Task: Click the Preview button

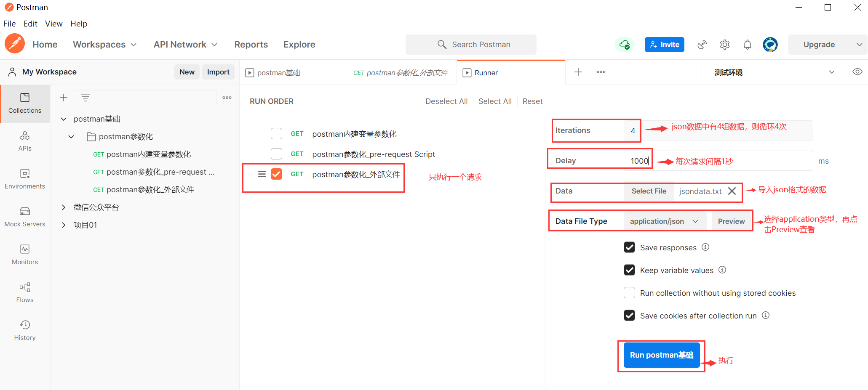Action: pos(731,221)
